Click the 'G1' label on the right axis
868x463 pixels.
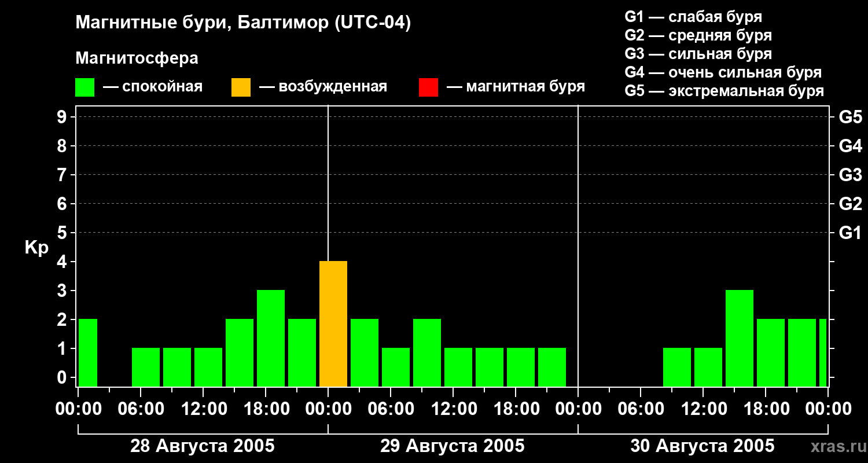point(850,233)
